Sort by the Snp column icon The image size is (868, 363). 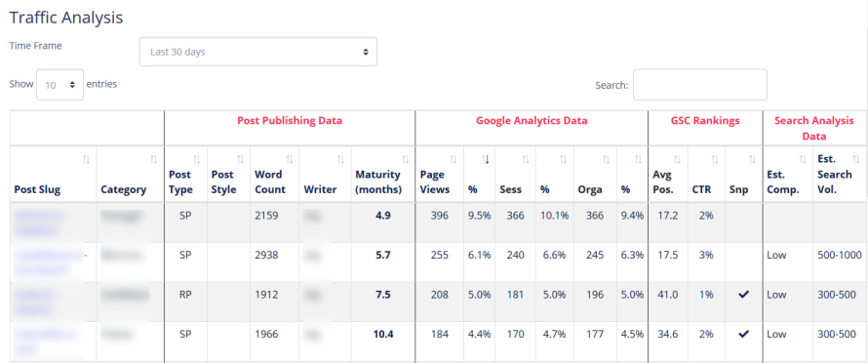pos(752,160)
